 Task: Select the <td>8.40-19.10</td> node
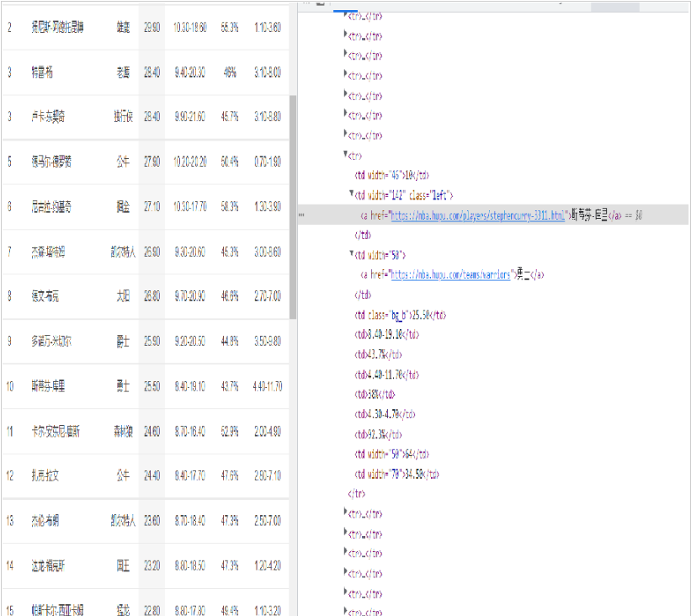pos(386,335)
